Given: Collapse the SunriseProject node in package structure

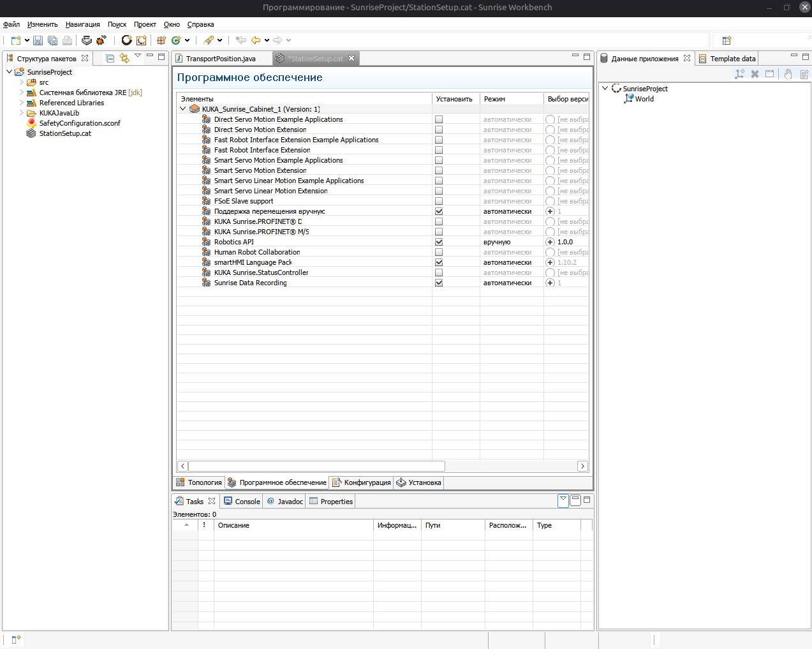Looking at the screenshot, I should point(9,72).
